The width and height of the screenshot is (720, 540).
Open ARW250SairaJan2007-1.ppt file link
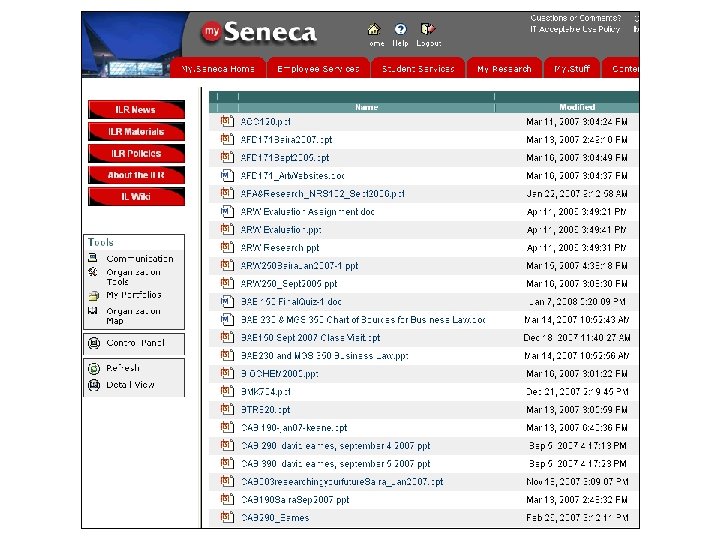coord(299,265)
